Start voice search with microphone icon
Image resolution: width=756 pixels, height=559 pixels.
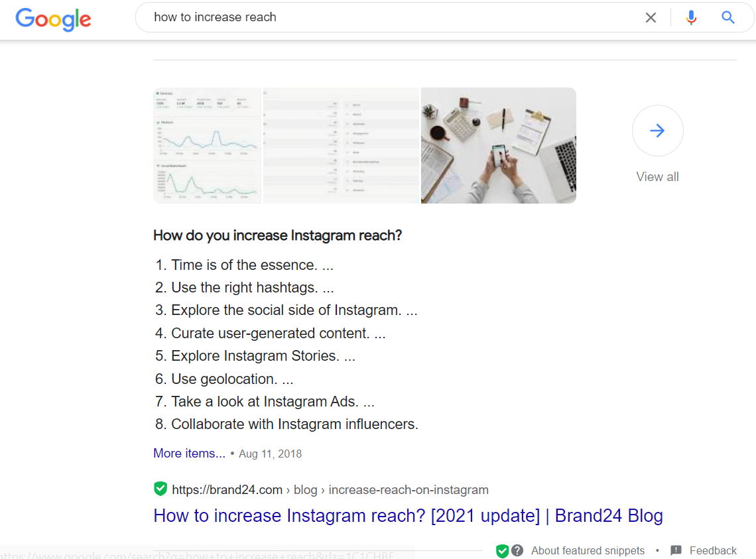[x=691, y=18]
